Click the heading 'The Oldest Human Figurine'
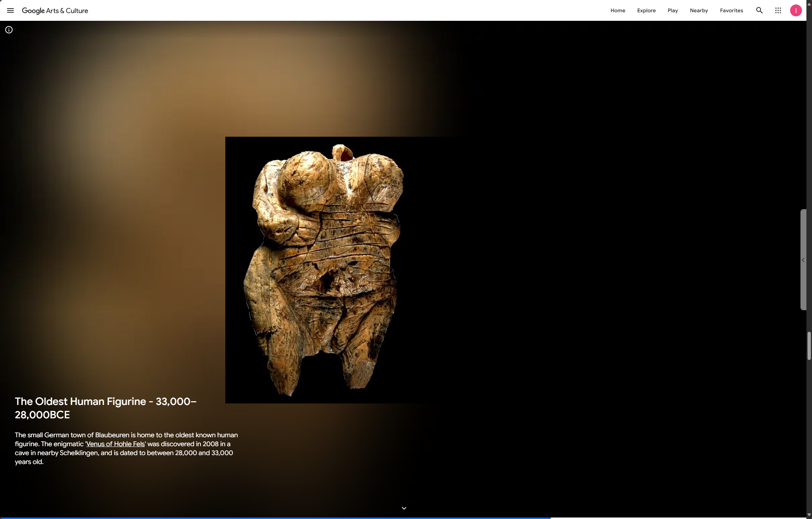Image resolution: width=812 pixels, height=519 pixels. (x=106, y=408)
